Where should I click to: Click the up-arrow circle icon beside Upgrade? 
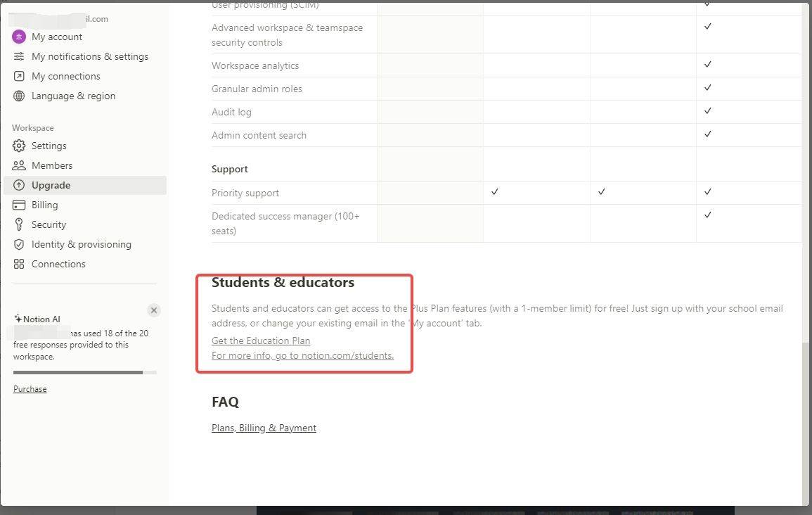(x=19, y=185)
